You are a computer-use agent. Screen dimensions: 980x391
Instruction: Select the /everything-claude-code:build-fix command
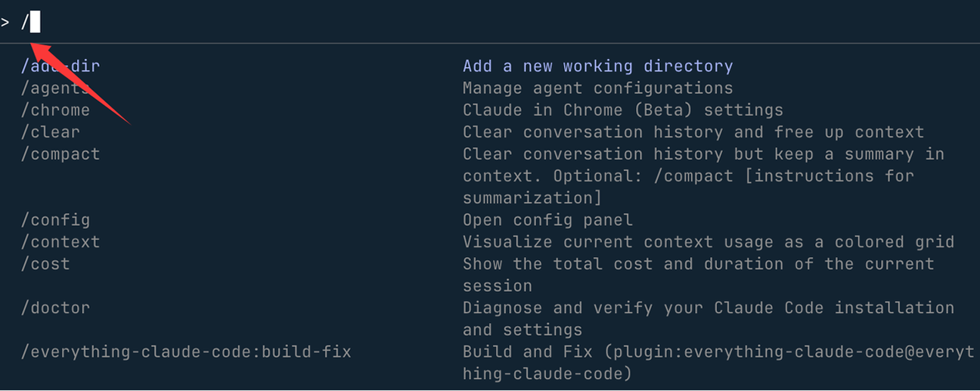pyautogui.click(x=186, y=352)
